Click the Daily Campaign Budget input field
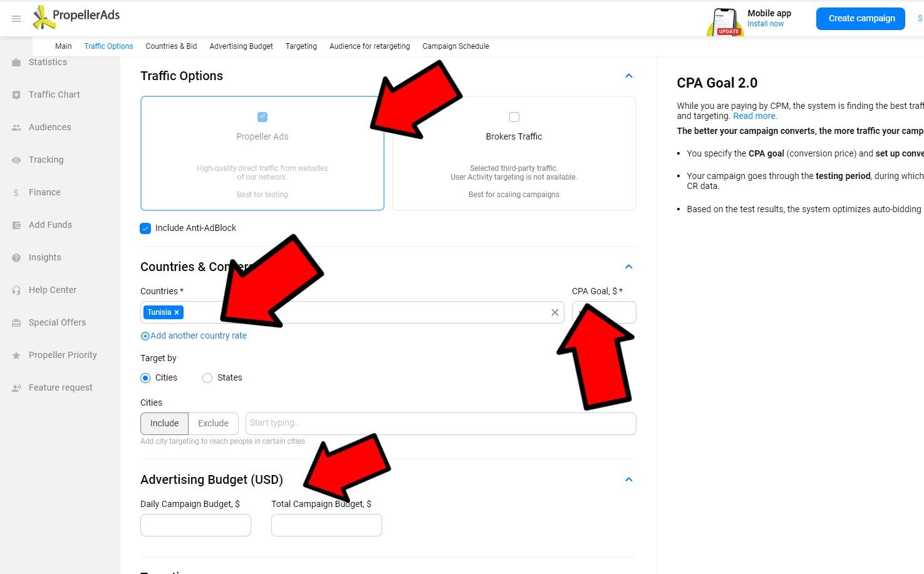Screen dimensions: 924x574 click(195, 525)
